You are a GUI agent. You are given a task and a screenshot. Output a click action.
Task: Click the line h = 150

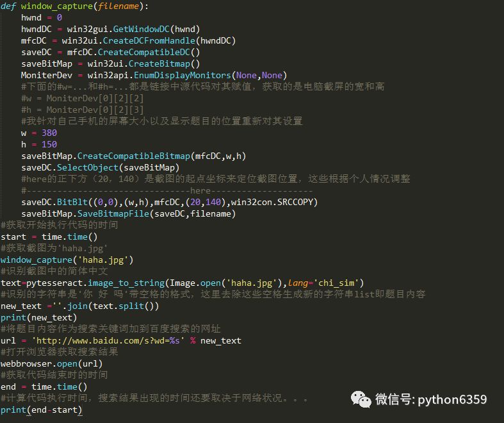point(39,144)
